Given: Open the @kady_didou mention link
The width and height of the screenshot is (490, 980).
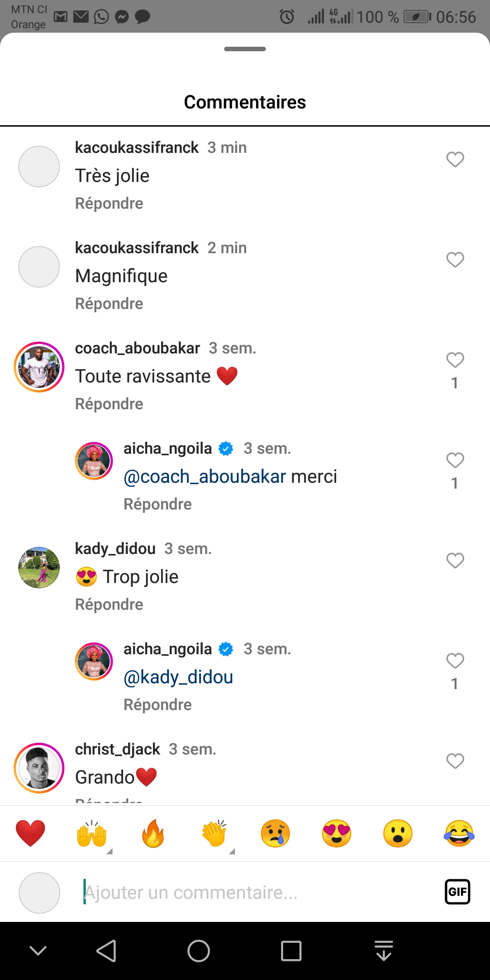Looking at the screenshot, I should coord(178,677).
